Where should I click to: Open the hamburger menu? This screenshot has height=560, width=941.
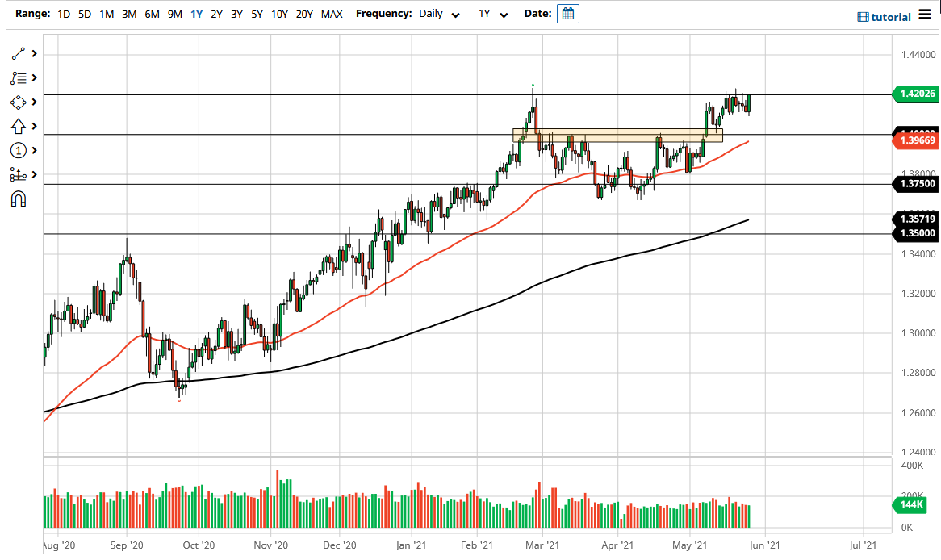[x=926, y=14]
